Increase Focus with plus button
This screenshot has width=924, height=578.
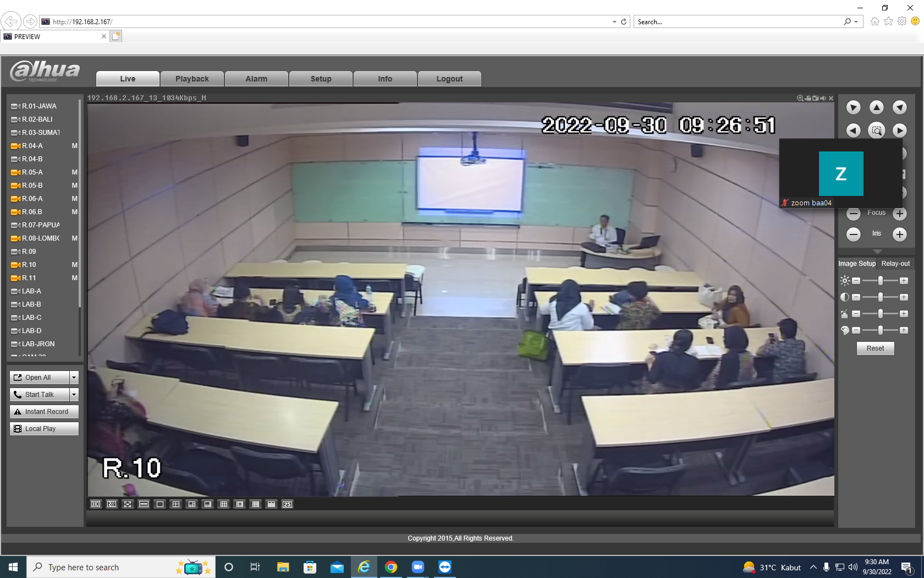[900, 214]
